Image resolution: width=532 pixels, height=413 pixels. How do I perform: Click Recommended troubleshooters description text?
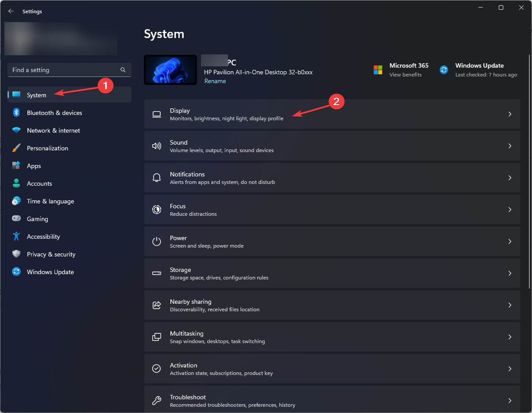[232, 405]
